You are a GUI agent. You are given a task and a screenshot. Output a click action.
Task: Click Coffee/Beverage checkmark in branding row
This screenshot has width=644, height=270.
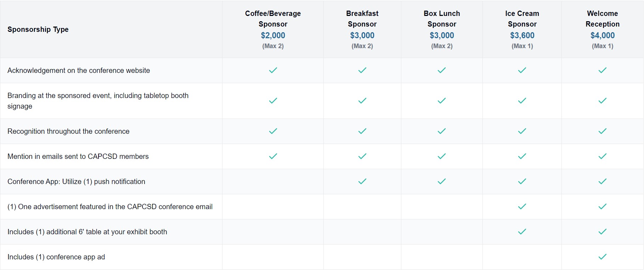(x=273, y=101)
